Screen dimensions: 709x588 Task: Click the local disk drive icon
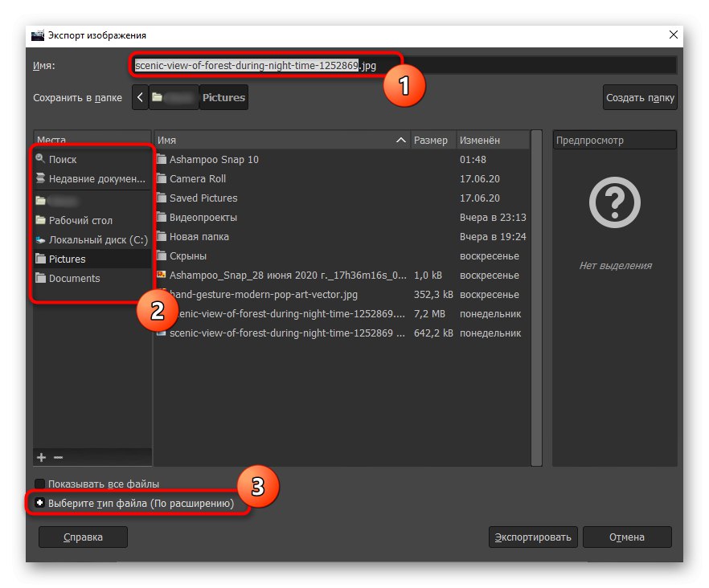[40, 239]
